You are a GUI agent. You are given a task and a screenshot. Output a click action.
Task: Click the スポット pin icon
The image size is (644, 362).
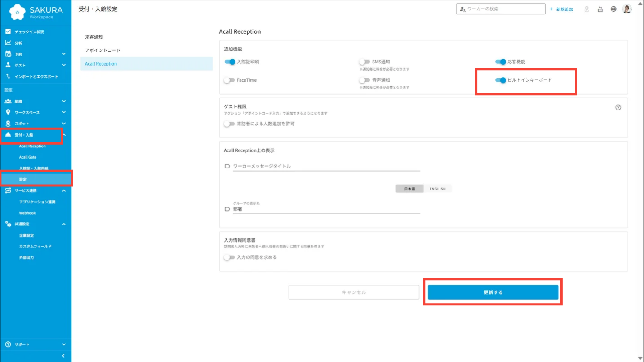coord(8,124)
